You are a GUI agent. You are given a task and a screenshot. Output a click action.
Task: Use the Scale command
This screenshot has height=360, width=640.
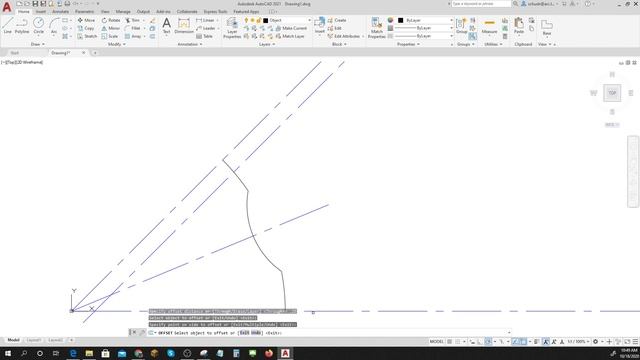coord(109,36)
